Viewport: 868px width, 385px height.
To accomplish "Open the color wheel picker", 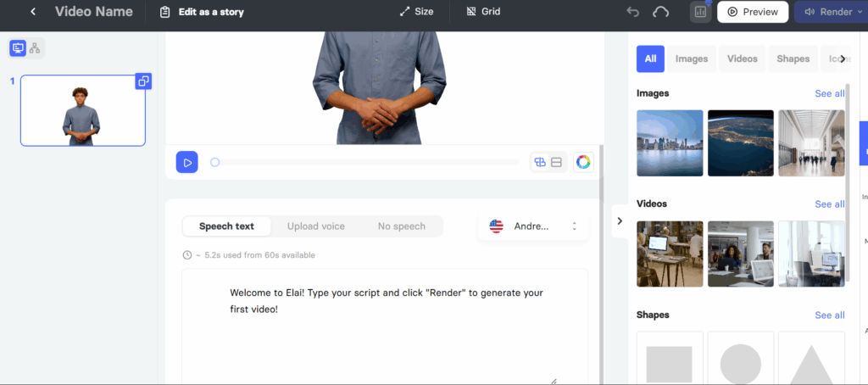I will pos(583,162).
